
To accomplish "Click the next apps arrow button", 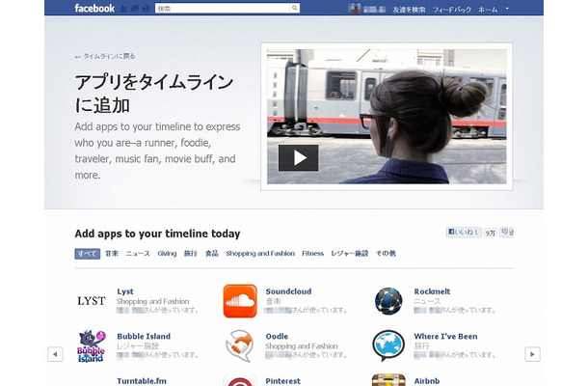I will [x=532, y=354].
